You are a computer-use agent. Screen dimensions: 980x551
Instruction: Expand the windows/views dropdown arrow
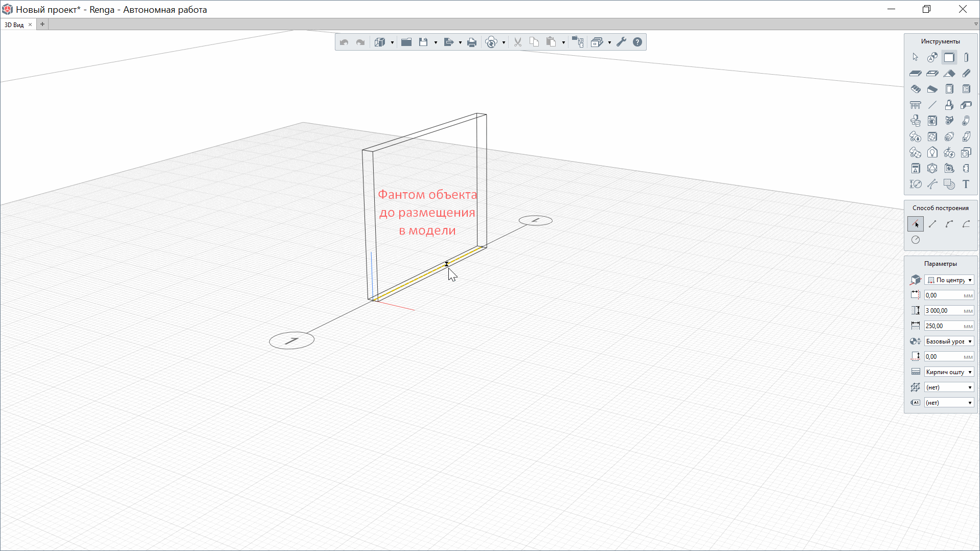[609, 43]
